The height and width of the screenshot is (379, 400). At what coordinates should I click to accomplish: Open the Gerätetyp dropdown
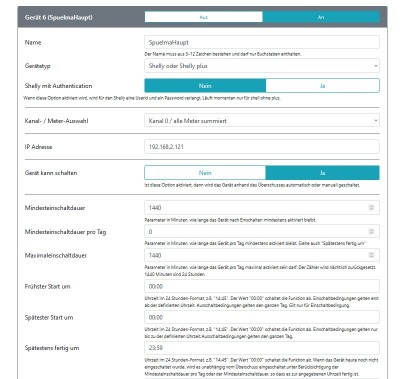coord(262,66)
